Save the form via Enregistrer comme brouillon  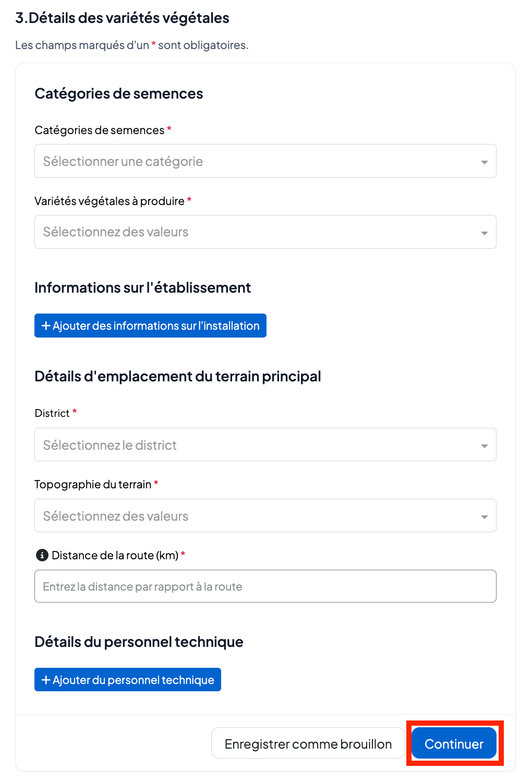pyautogui.click(x=308, y=743)
